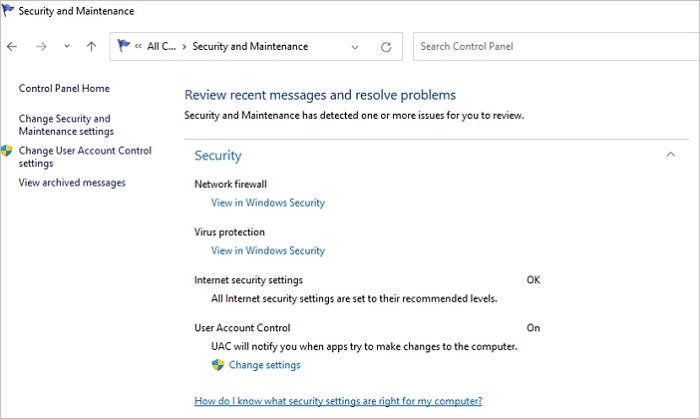700x419 pixels.
Task: Open Virus protection View in Windows Security
Action: point(268,250)
